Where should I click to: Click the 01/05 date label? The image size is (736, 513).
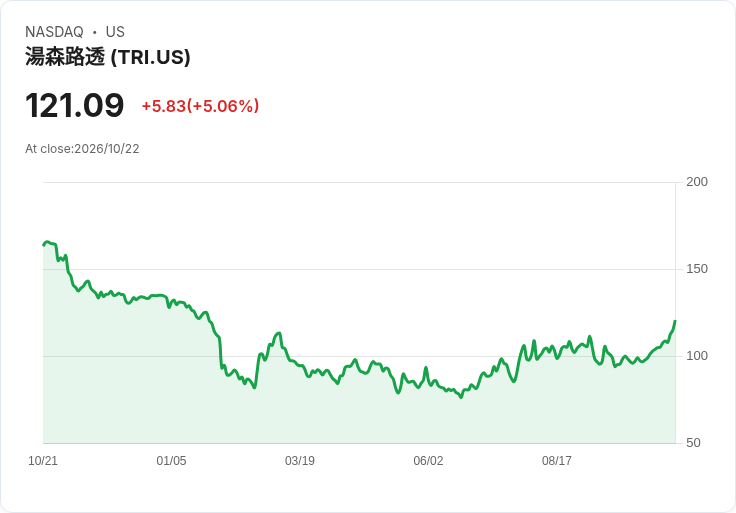pyautogui.click(x=171, y=460)
